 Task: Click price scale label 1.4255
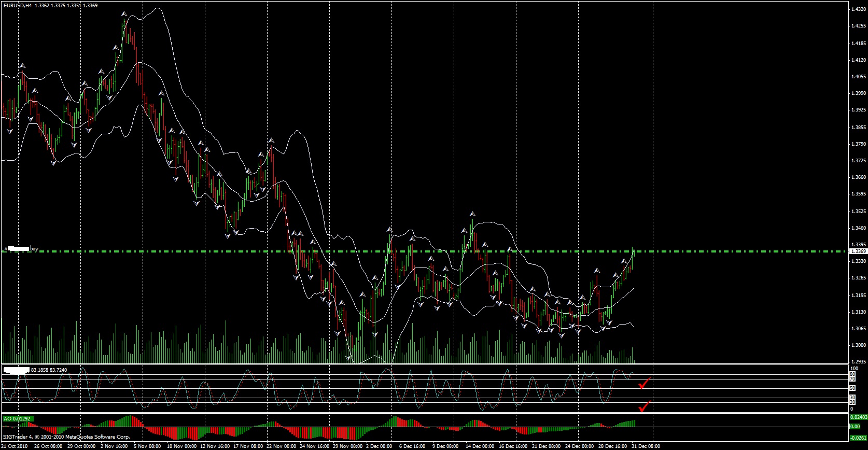pyautogui.click(x=858, y=26)
